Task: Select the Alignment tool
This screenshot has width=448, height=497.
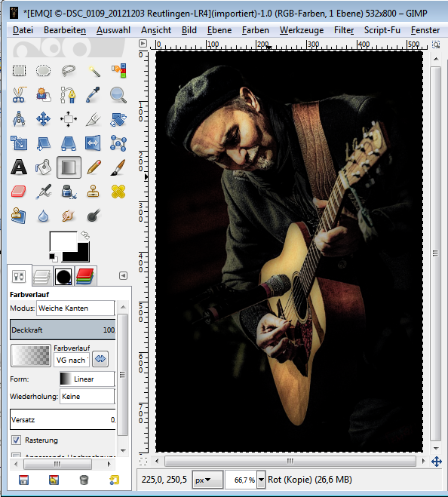Action: point(69,119)
